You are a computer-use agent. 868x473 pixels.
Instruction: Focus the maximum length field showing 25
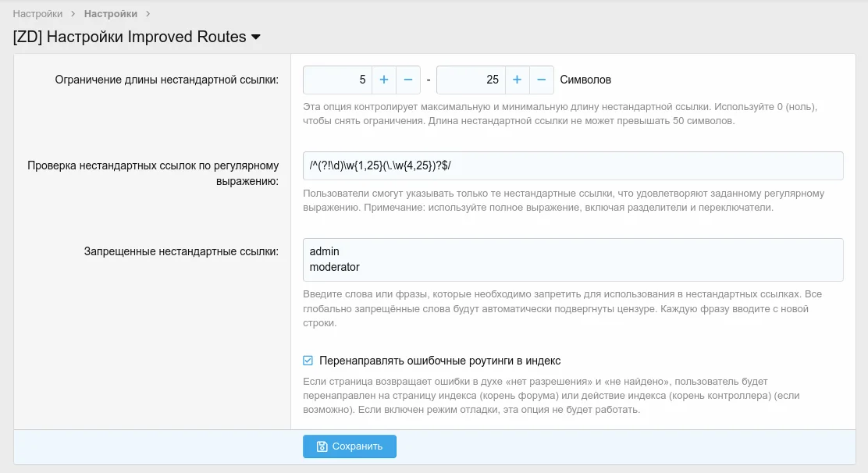(471, 80)
